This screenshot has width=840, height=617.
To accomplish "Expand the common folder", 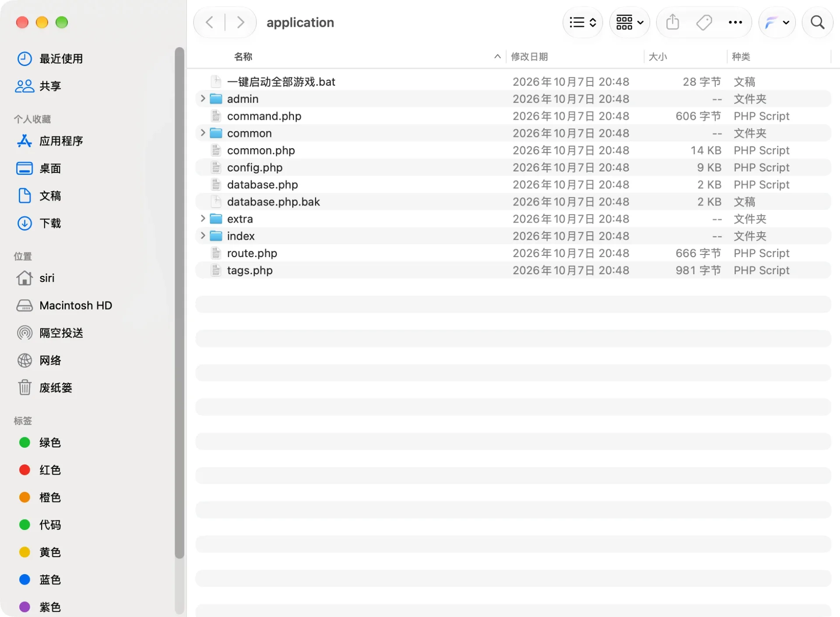I will 203,133.
